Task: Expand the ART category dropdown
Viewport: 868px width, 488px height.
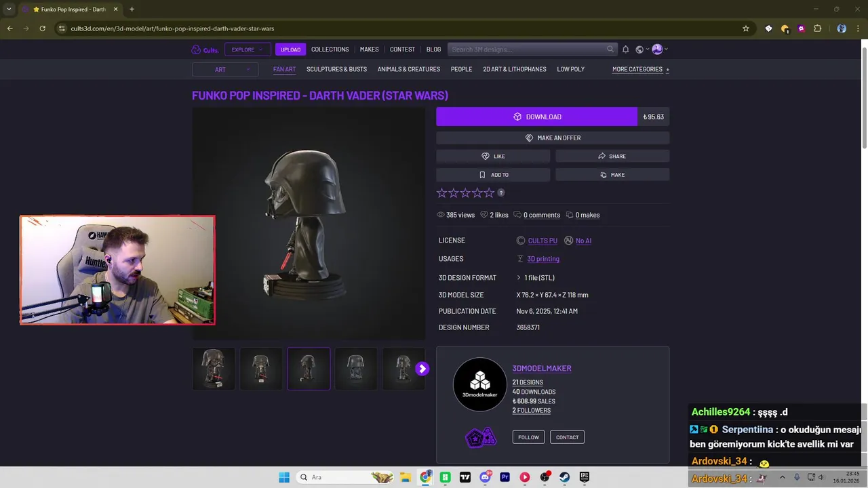Action: point(225,69)
